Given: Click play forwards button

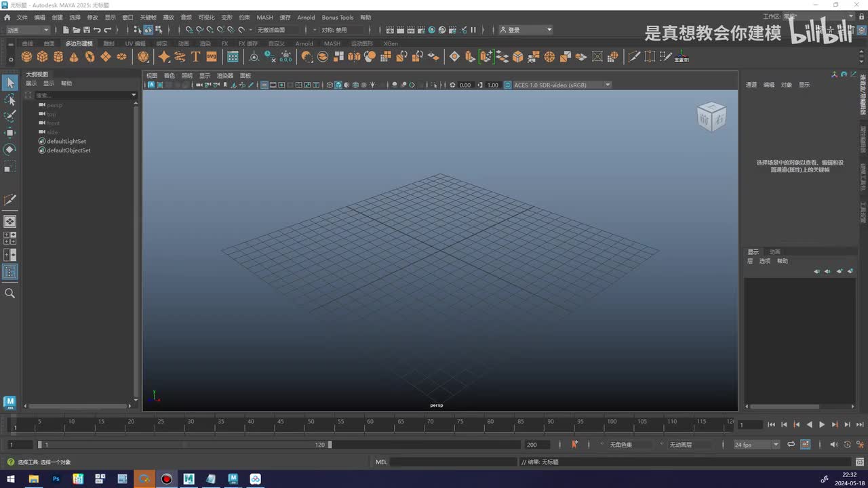Looking at the screenshot, I should click(822, 425).
